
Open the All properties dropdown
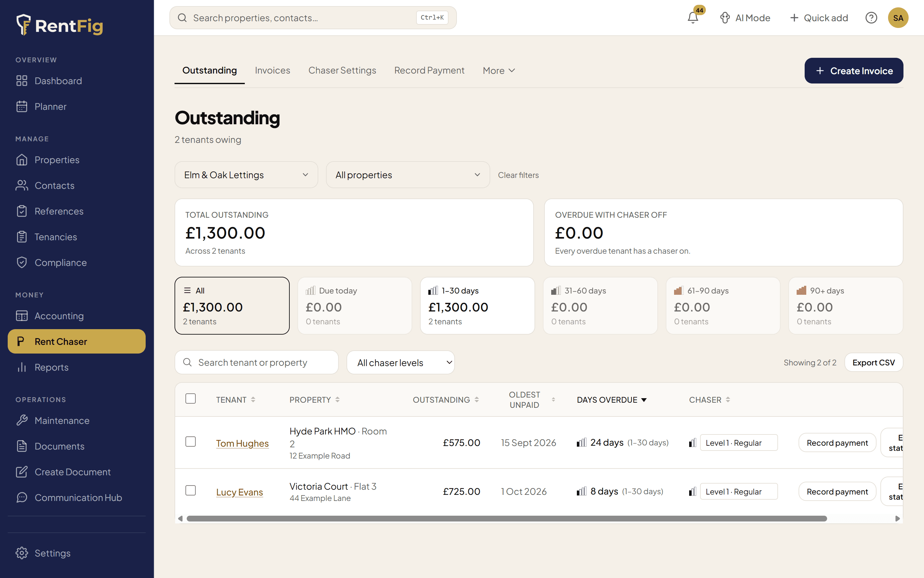pyautogui.click(x=408, y=175)
